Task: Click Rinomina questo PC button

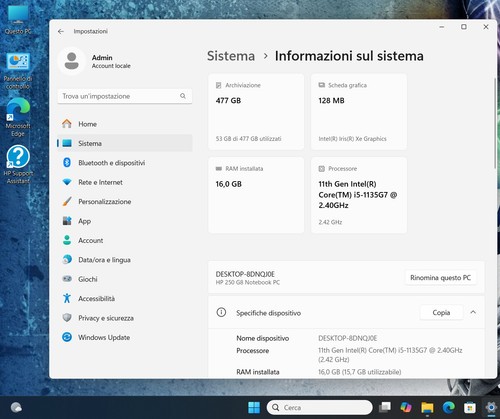Action: point(440,278)
